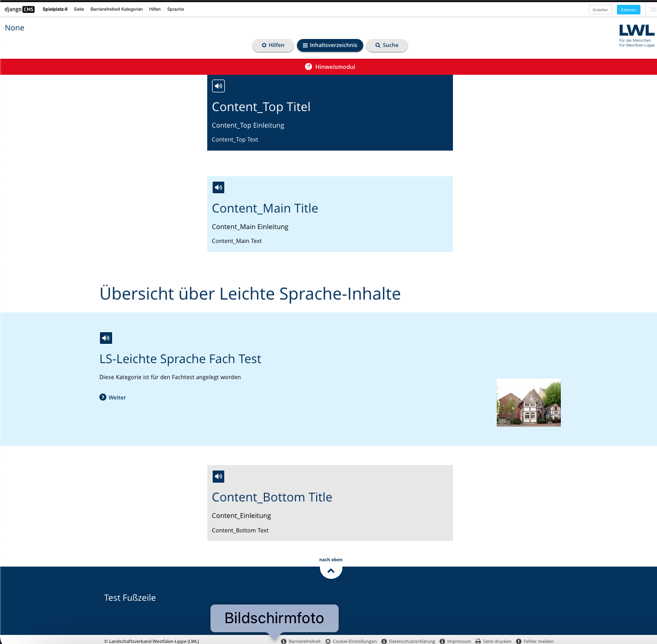Open the Suche search button
This screenshot has height=644, width=657.
pyautogui.click(x=387, y=45)
